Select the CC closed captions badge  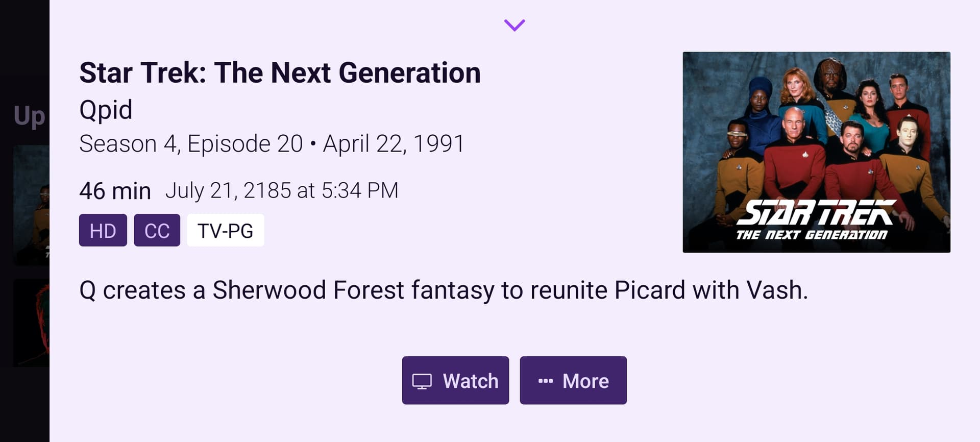[x=157, y=230]
